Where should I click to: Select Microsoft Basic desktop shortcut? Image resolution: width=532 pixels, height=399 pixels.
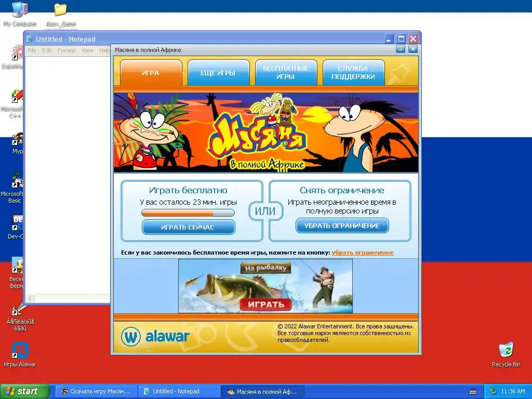click(x=12, y=188)
